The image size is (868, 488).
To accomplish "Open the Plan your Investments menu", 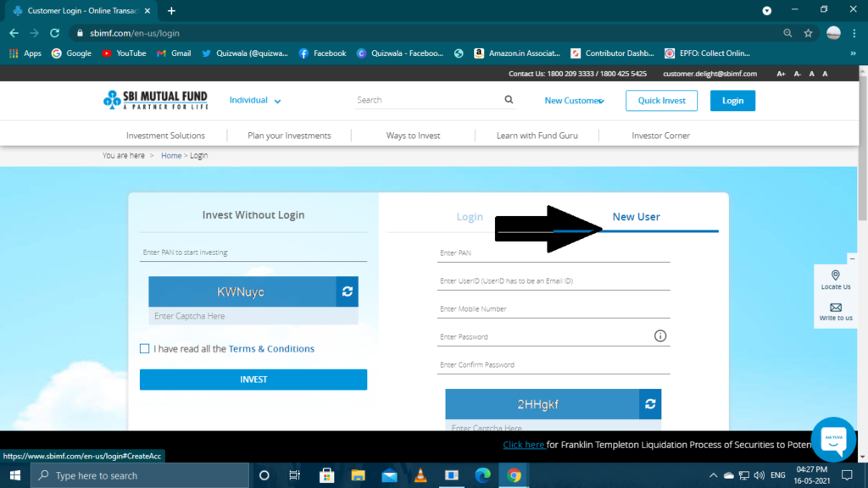I will tap(290, 136).
